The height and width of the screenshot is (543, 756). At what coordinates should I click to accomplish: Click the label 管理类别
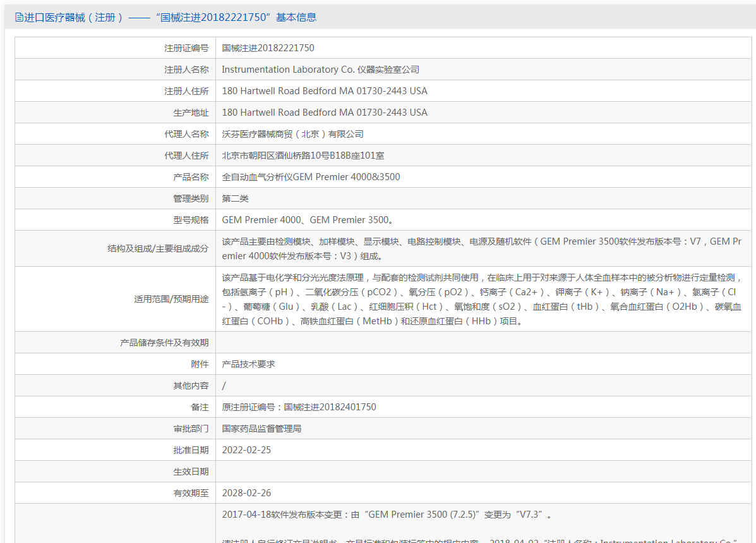(191, 198)
